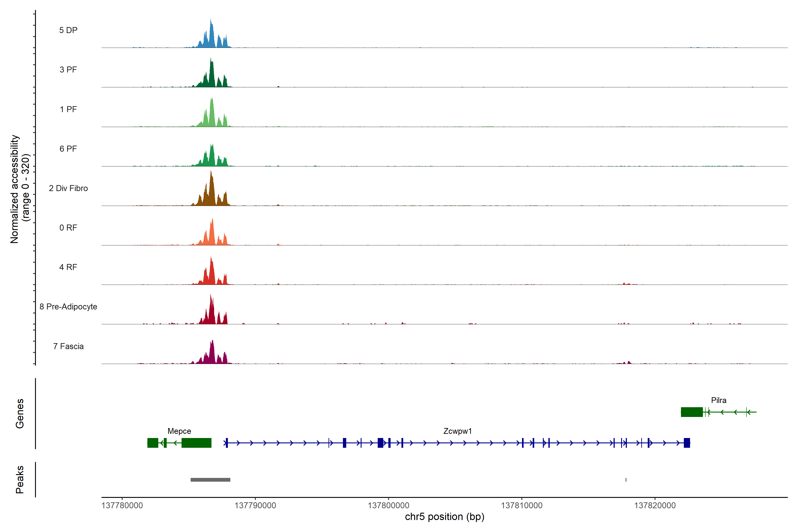798x532 pixels.
Task: Click the 2 Div Fibro track label
Action: point(68,188)
